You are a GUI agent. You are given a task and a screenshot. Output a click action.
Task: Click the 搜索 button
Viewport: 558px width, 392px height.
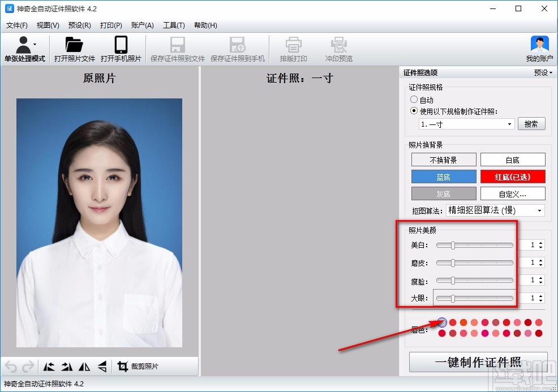pyautogui.click(x=531, y=124)
